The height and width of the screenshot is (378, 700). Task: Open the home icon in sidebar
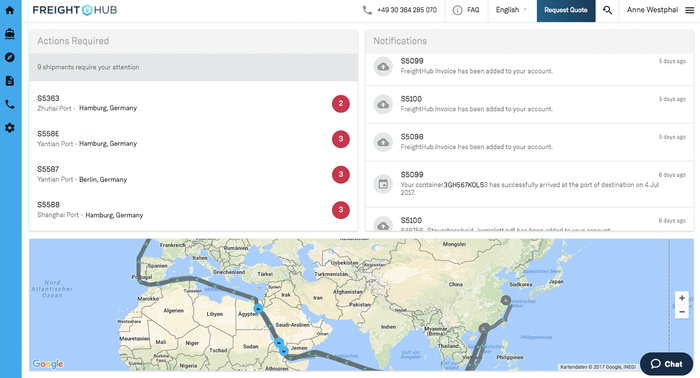point(9,10)
